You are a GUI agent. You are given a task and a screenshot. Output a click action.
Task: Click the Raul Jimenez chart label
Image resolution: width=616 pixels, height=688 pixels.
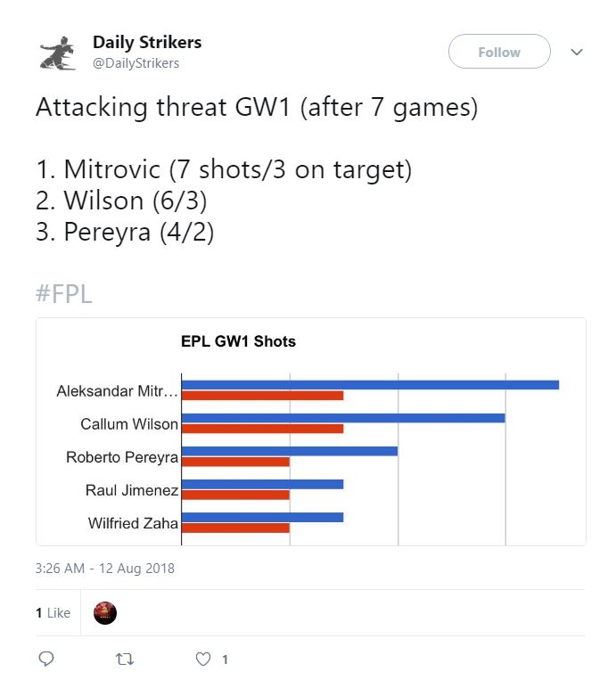[132, 490]
